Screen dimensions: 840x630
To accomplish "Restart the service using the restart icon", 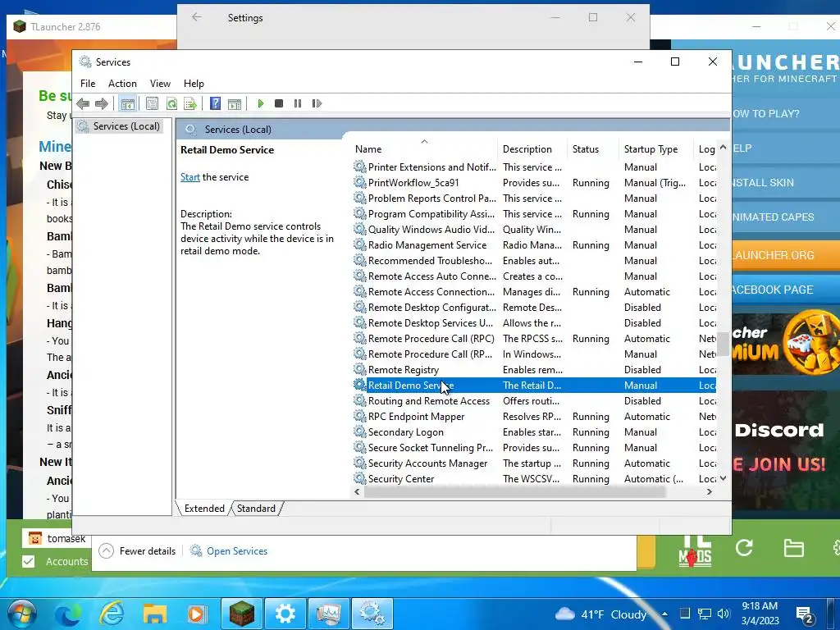I will 317,103.
